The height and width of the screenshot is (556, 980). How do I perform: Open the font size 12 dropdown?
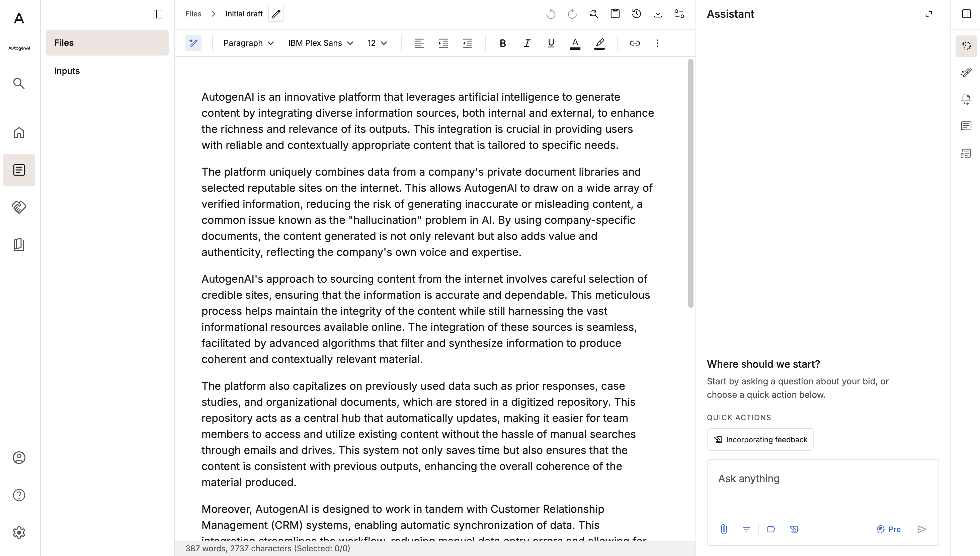377,43
